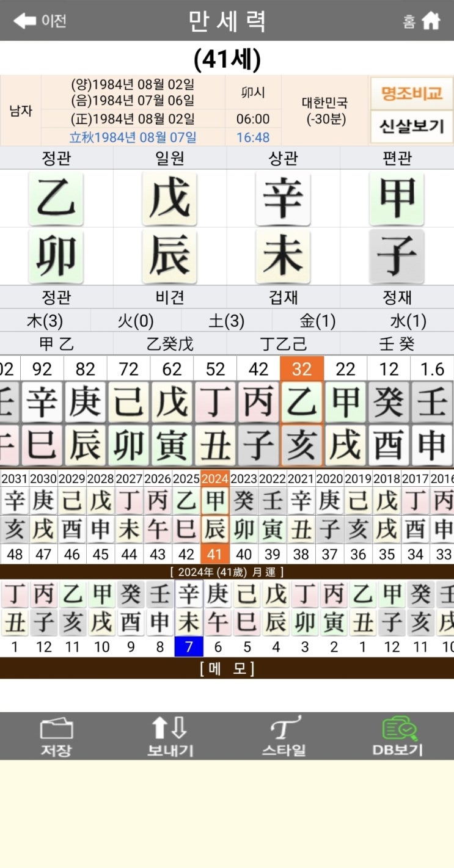The width and height of the screenshot is (454, 868).
Task: Tap the 木(3) element count
Action: (x=46, y=321)
